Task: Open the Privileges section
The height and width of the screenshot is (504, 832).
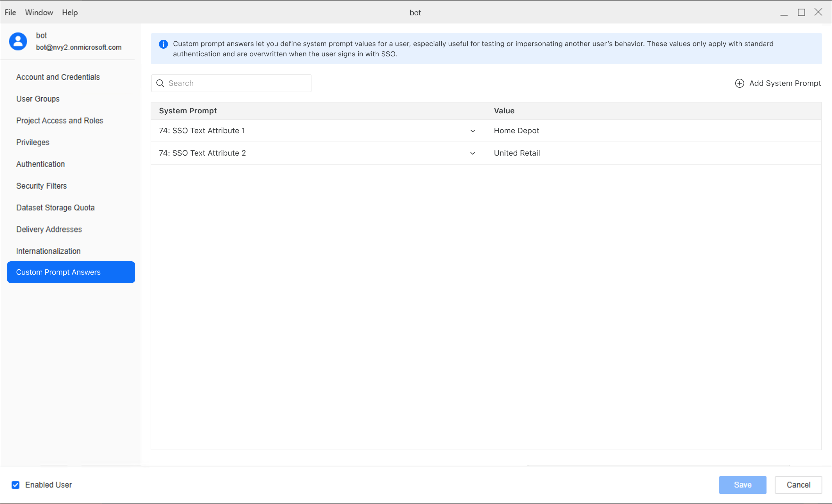Action: 33,142
